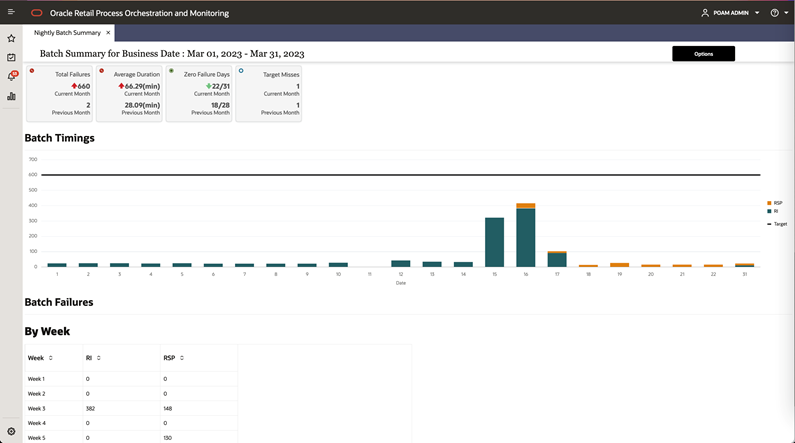Click the red status dot on Average Duration
The width and height of the screenshot is (795, 443).
pyautogui.click(x=102, y=71)
